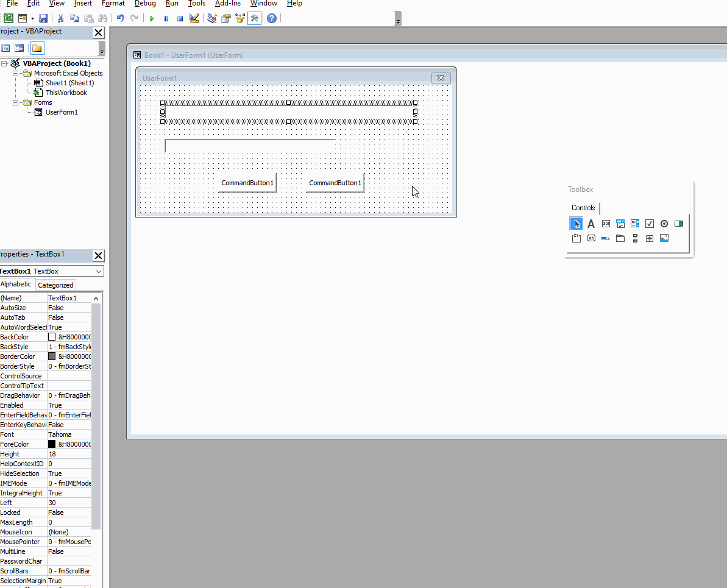Collapse the Forms folder

pyautogui.click(x=15, y=102)
